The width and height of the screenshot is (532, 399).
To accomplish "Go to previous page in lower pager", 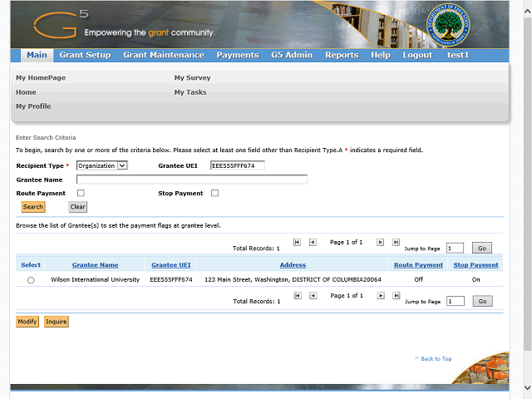I will (313, 296).
